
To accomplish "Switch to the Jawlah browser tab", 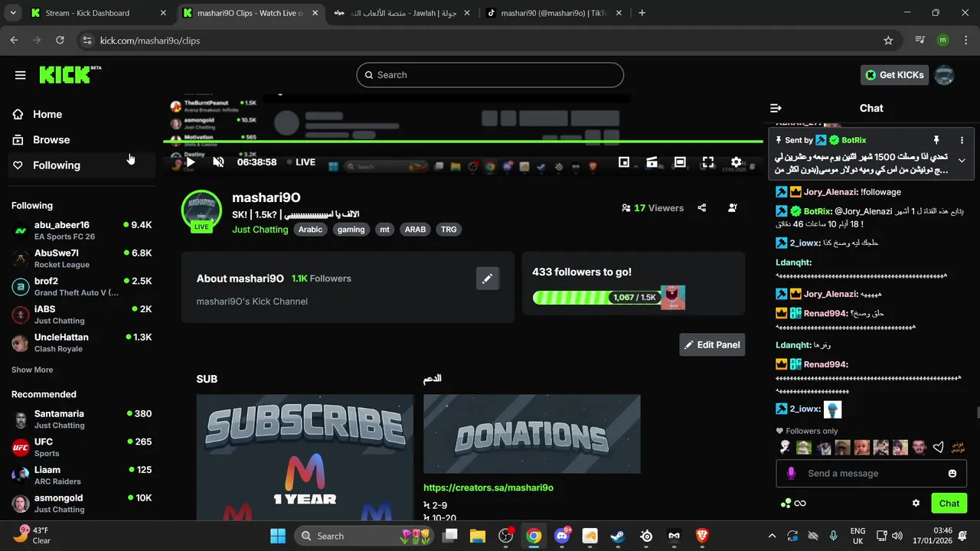I will (x=403, y=13).
